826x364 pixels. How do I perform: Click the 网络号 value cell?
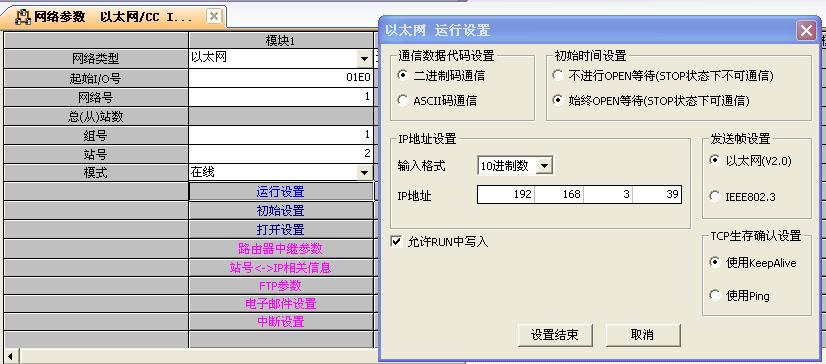tap(280, 97)
